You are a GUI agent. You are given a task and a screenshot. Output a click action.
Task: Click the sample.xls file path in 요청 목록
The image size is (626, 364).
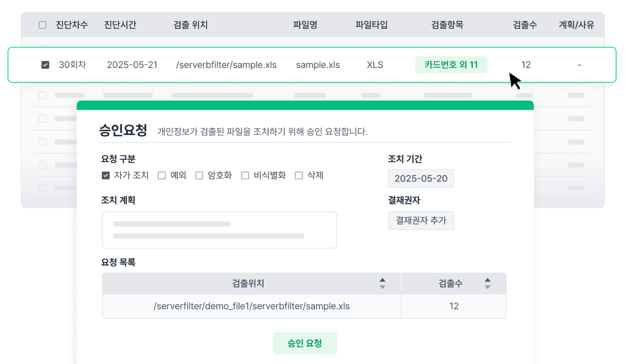251,306
